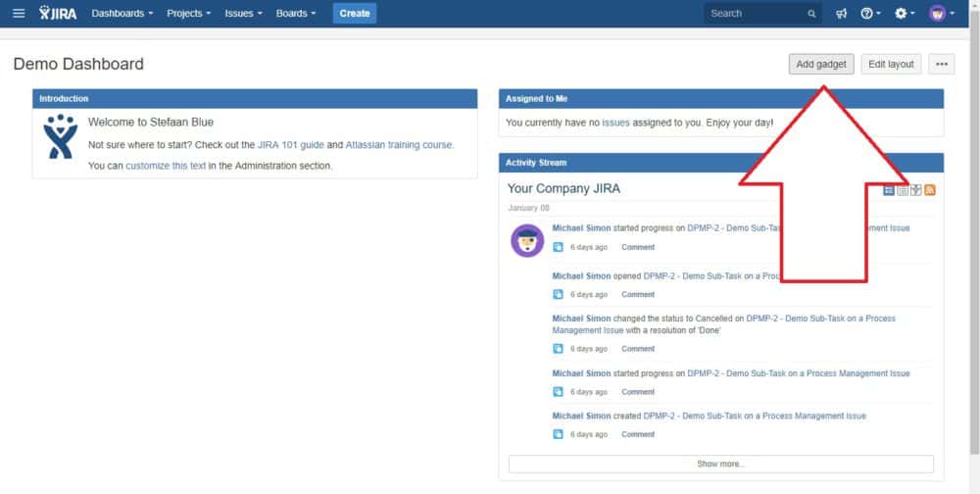The height and width of the screenshot is (494, 980).
Task: Click sub-task icon under started progress entry
Action: (x=558, y=247)
